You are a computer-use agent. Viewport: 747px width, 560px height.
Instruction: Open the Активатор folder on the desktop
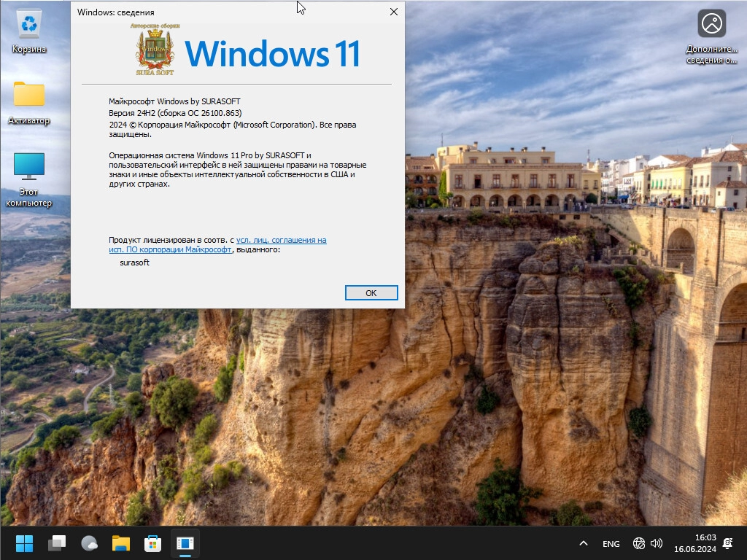point(29,102)
